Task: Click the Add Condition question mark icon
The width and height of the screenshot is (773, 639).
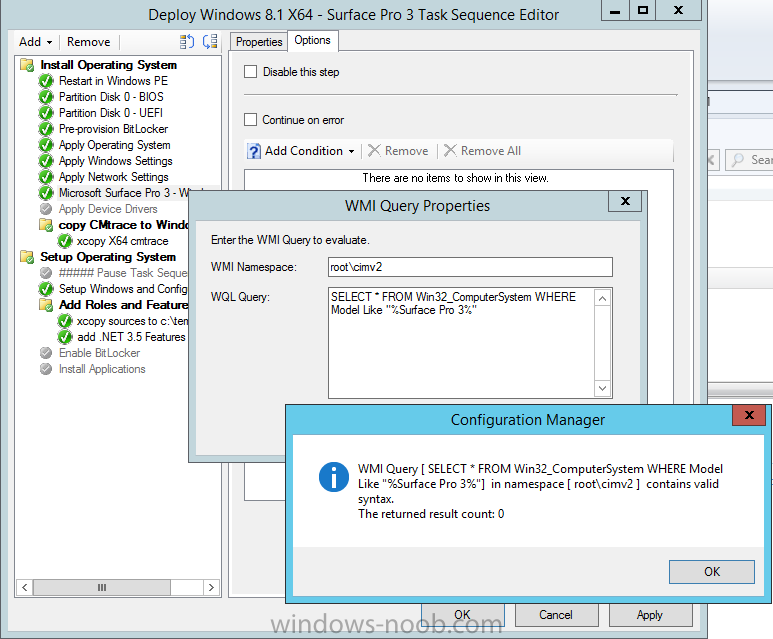Action: pos(253,151)
